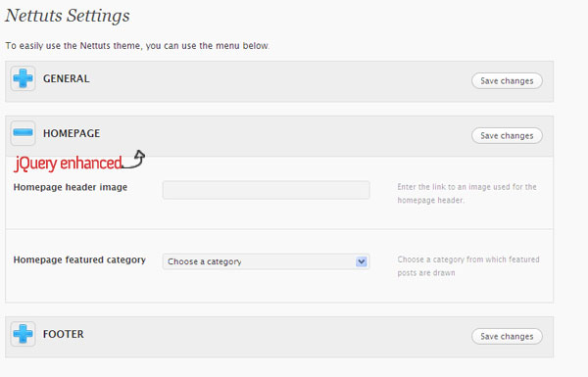The image size is (588, 377).
Task: Click the Homepage featured category label
Action: tap(79, 259)
